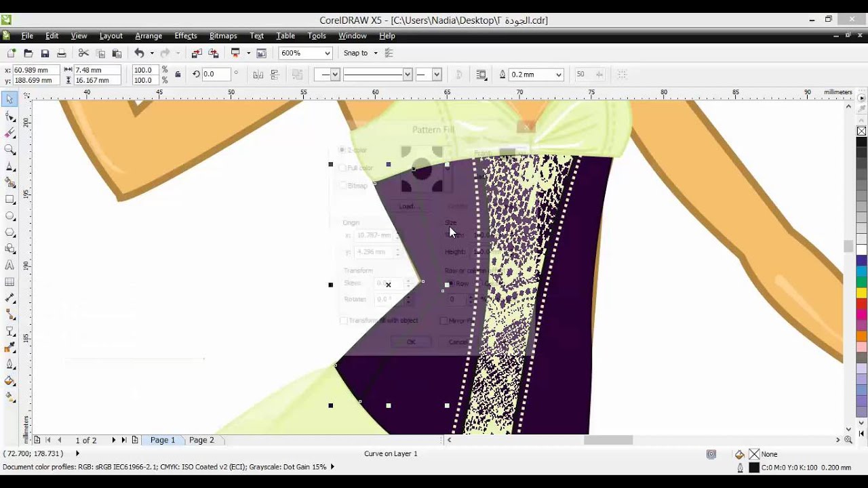Image resolution: width=868 pixels, height=488 pixels.
Task: Select the Polygon tool
Action: pyautogui.click(x=9, y=232)
